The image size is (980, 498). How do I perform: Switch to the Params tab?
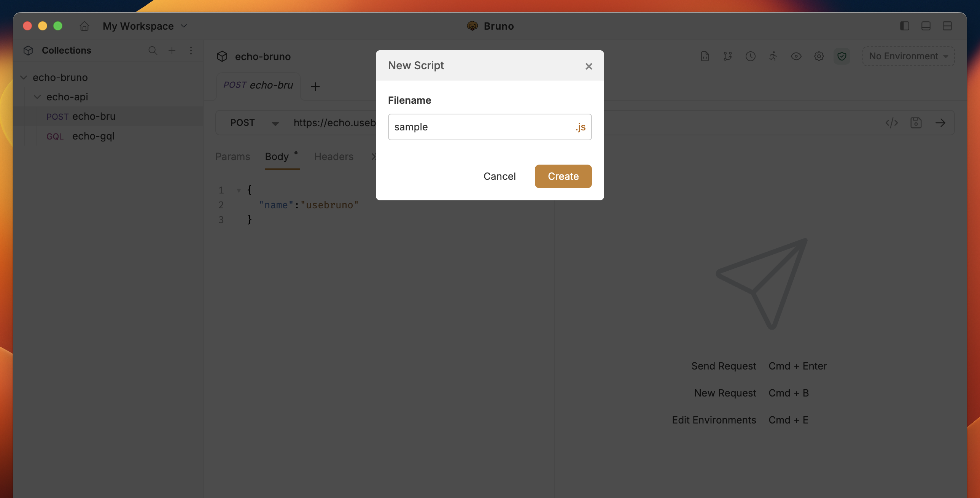point(232,157)
